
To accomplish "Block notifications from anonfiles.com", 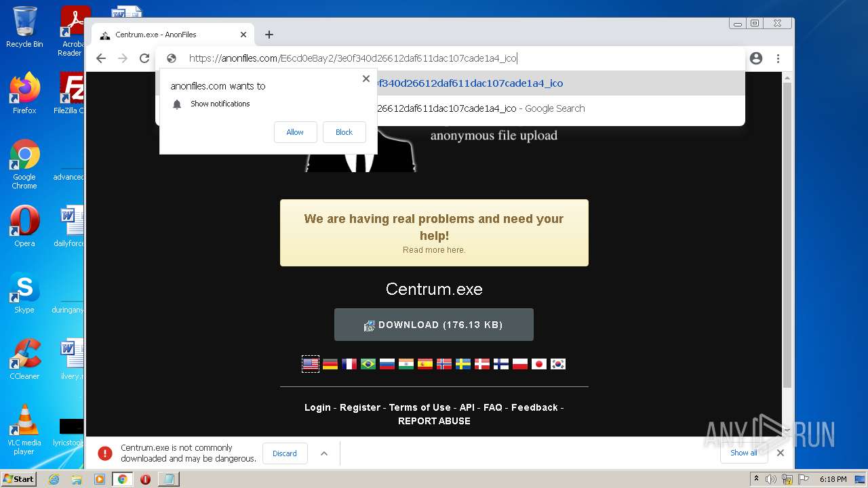I will [x=344, y=132].
